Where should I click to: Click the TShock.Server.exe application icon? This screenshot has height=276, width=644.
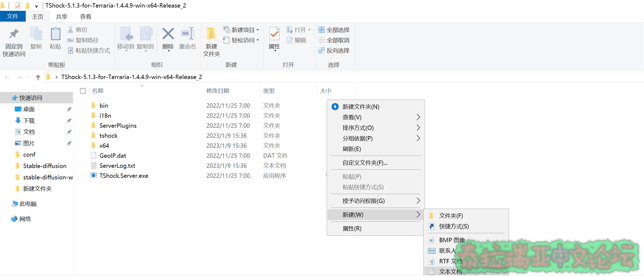click(94, 176)
